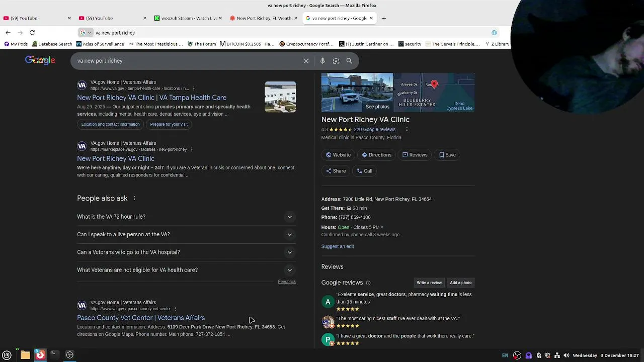The width and height of the screenshot is (644, 362).
Task: Open the Atlas of Surveillance bookmark
Action: click(100, 44)
